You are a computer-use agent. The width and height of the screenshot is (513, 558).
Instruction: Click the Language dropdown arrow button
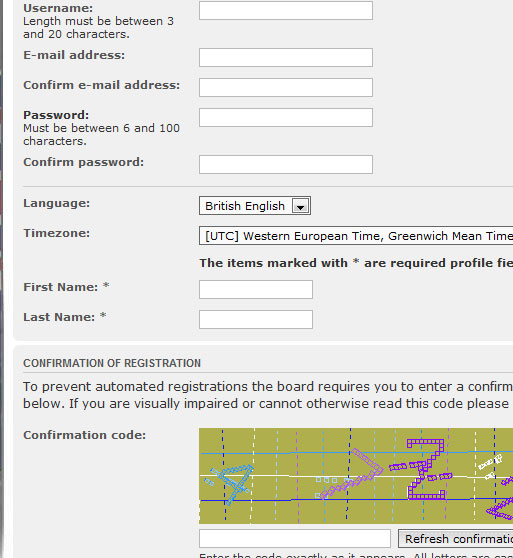[301, 206]
